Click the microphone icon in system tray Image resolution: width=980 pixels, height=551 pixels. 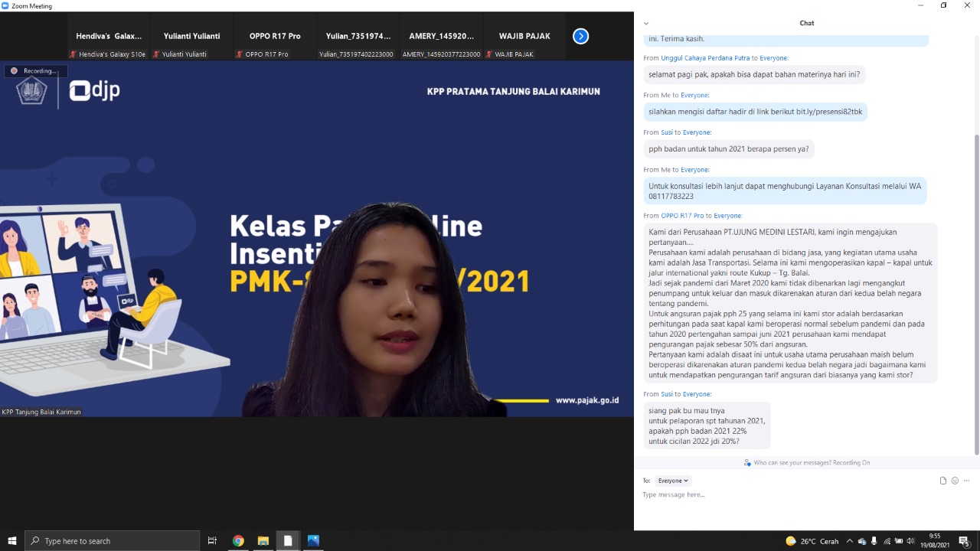point(874,541)
